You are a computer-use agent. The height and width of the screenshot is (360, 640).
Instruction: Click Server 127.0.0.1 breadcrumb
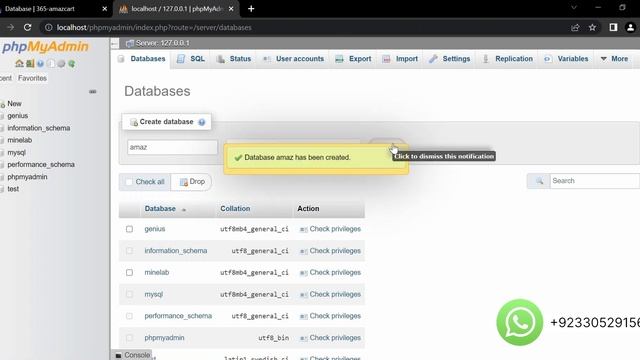point(162,43)
